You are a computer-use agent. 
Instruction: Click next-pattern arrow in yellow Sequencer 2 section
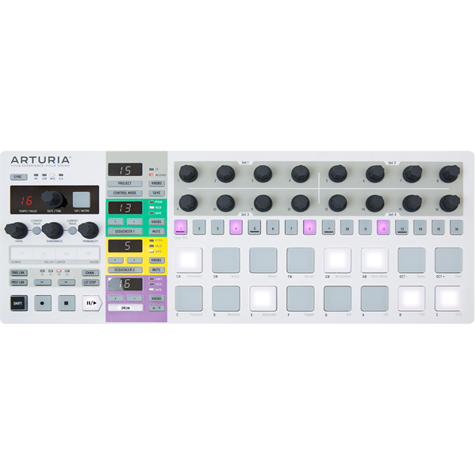click(x=135, y=259)
